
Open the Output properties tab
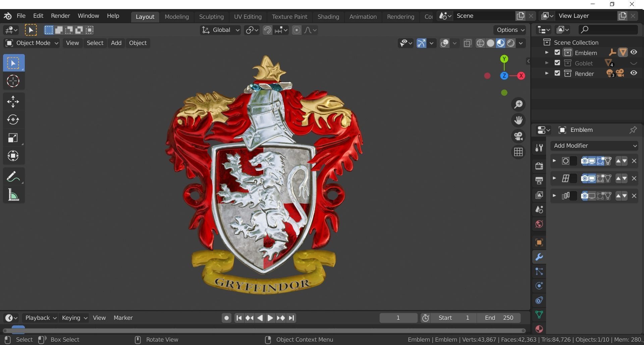539,181
